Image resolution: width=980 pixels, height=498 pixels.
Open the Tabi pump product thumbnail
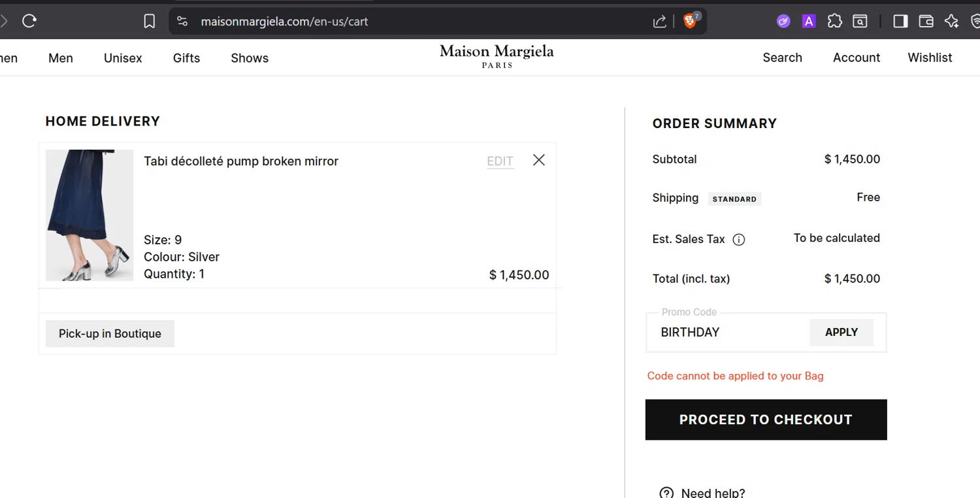(x=90, y=215)
